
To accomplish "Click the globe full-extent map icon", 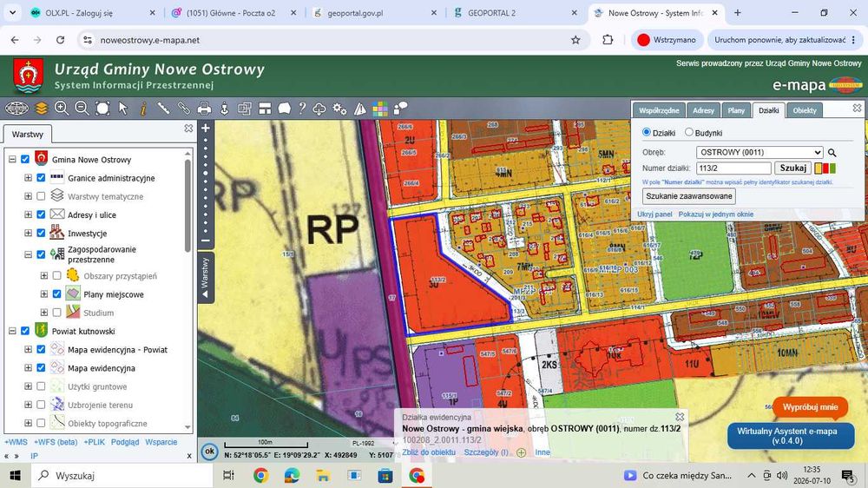I will pyautogui.click(x=16, y=108).
